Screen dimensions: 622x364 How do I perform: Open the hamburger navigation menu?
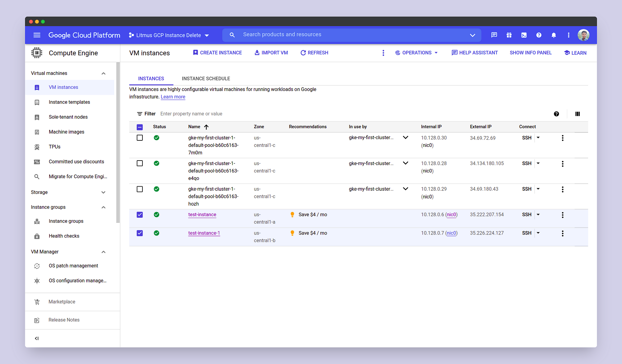click(37, 35)
